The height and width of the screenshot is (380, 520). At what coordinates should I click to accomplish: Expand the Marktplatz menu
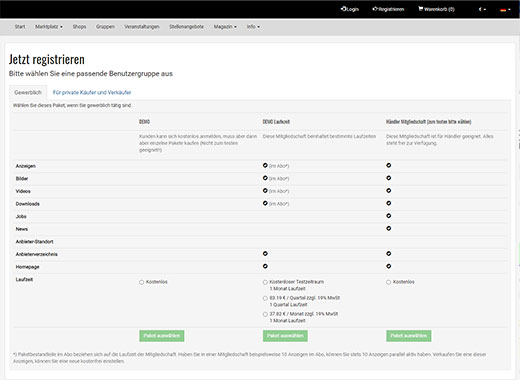49,26
